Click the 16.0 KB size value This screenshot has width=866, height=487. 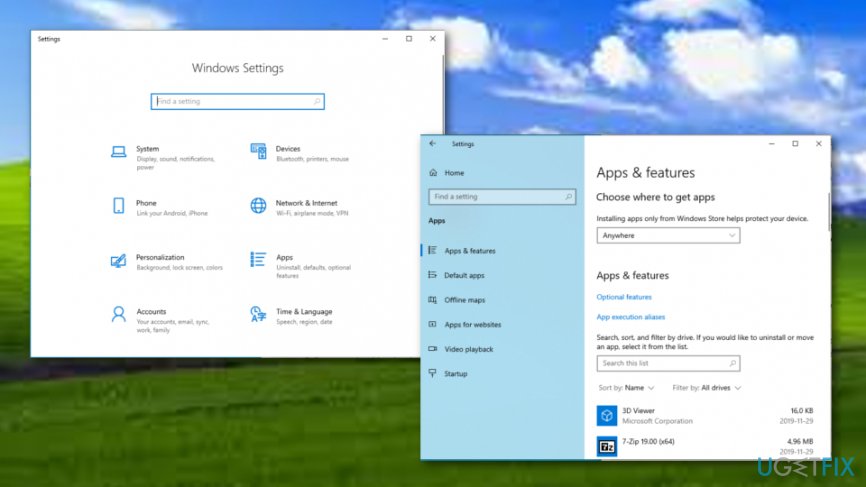802,411
